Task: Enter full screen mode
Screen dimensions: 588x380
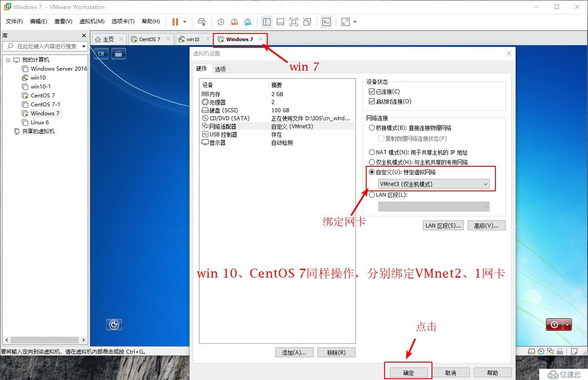Action: tap(294, 21)
